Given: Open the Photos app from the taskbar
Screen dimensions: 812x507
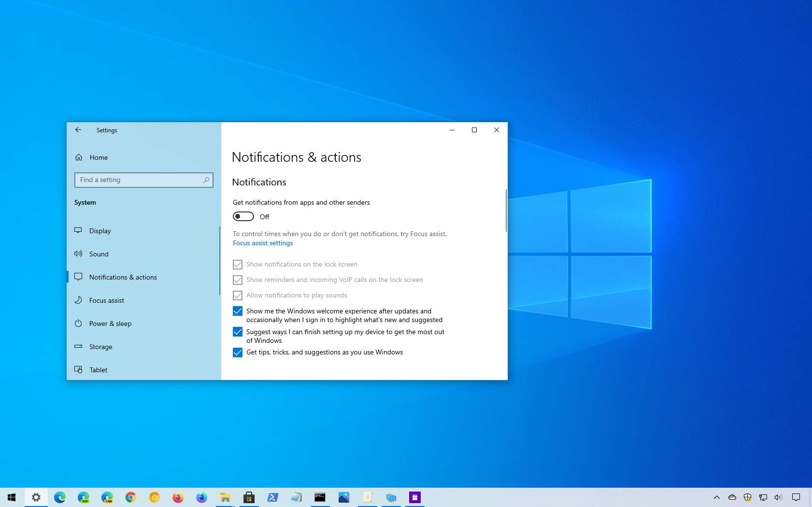Looking at the screenshot, I should [343, 497].
